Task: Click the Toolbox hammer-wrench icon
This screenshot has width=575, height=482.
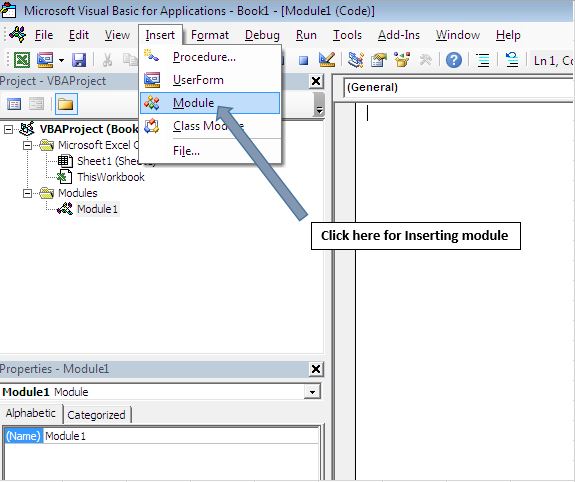Action: [425, 60]
